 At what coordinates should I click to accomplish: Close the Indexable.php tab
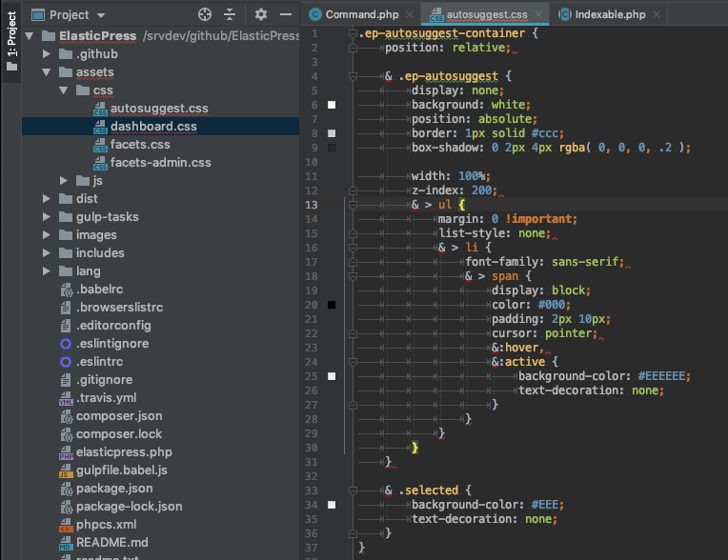click(x=657, y=14)
